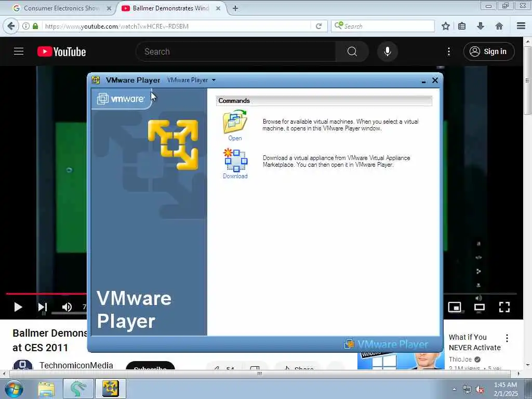Toggle YouTube miniplayer mode
The width and height of the screenshot is (532, 399).
(455, 307)
